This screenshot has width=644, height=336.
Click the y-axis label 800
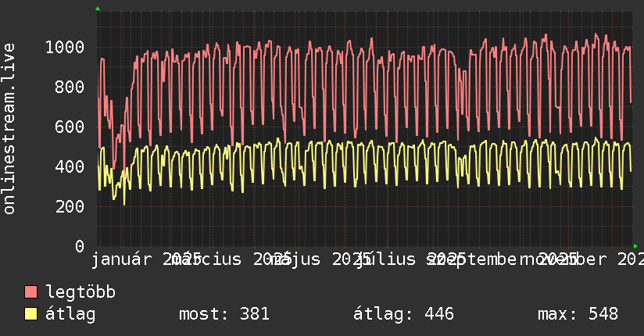point(70,87)
